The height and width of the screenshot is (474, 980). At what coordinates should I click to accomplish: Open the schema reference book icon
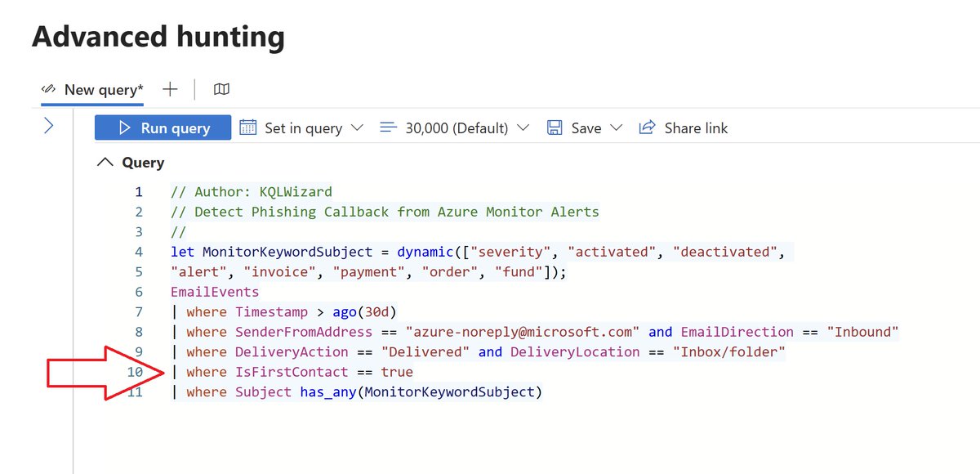pos(221,89)
